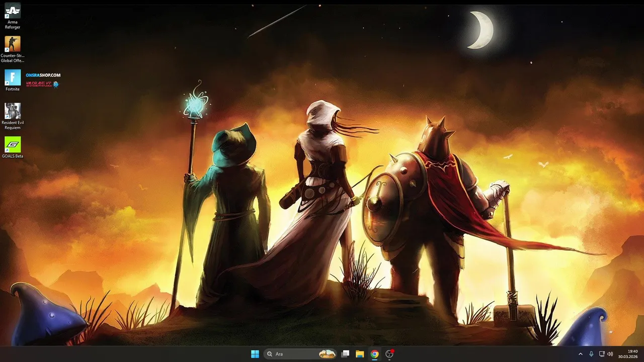
Task: Select the Counter-Strike Global Offensive shortcut
Action: (x=13, y=49)
